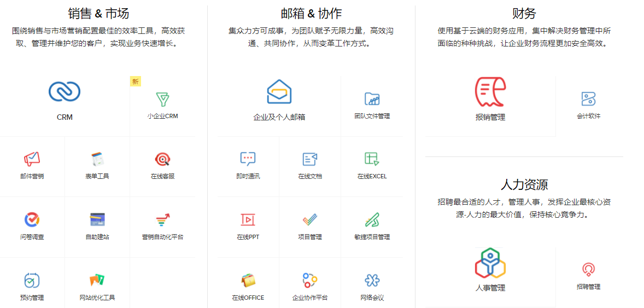Click the 在线客服 target icon
Screen dimensions: 644x308
click(x=162, y=159)
